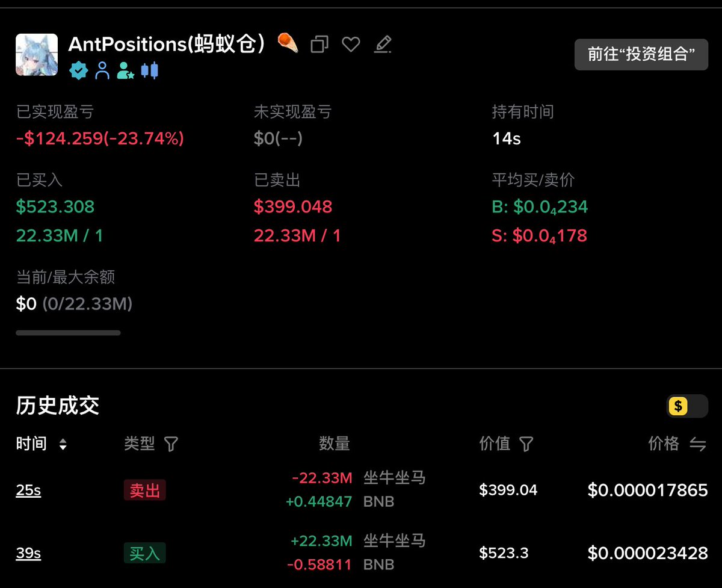Click unrealized PnL value $0(--)
This screenshot has width=722, height=588.
tap(278, 139)
